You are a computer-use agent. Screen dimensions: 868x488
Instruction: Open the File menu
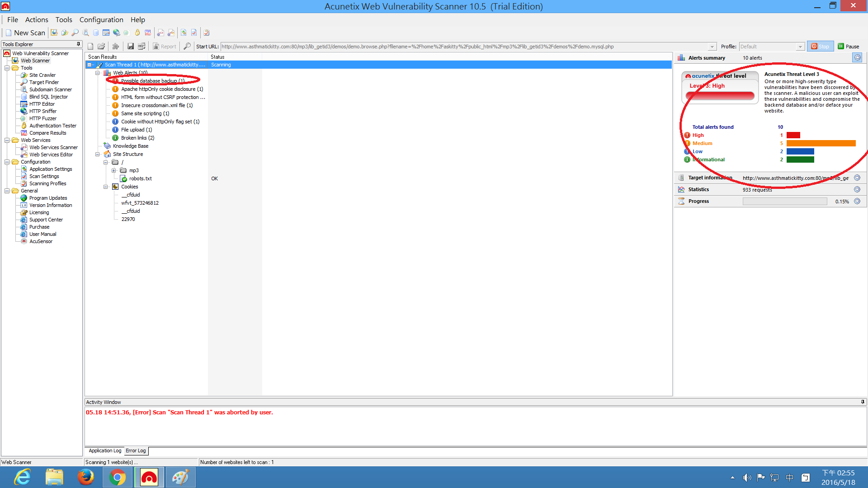click(x=13, y=19)
